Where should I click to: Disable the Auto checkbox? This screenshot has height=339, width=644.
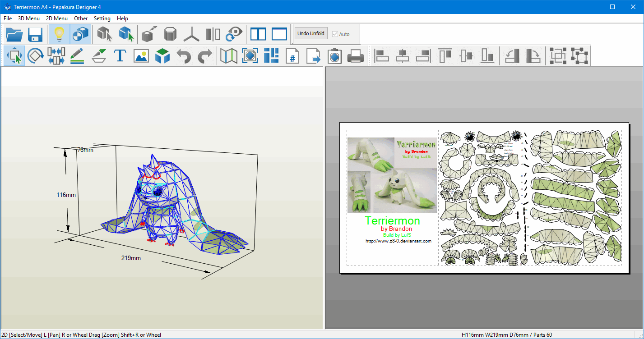335,34
